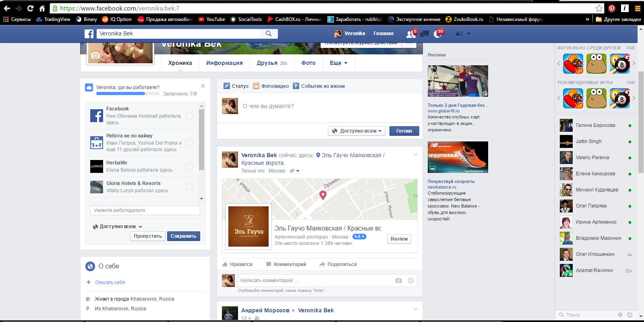Image resolution: width=644 pixels, height=322 pixels.
Task: Start new message compose icon in chat
Action: [630, 315]
